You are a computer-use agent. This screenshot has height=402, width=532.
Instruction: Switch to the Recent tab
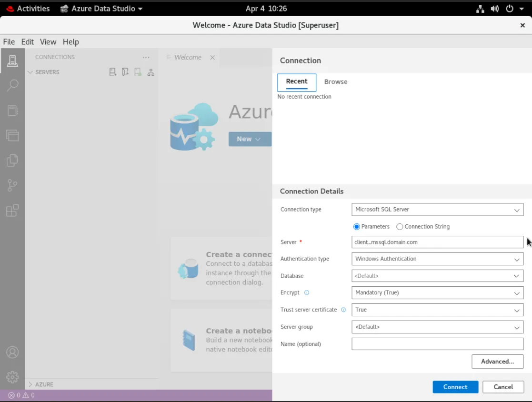tap(297, 82)
